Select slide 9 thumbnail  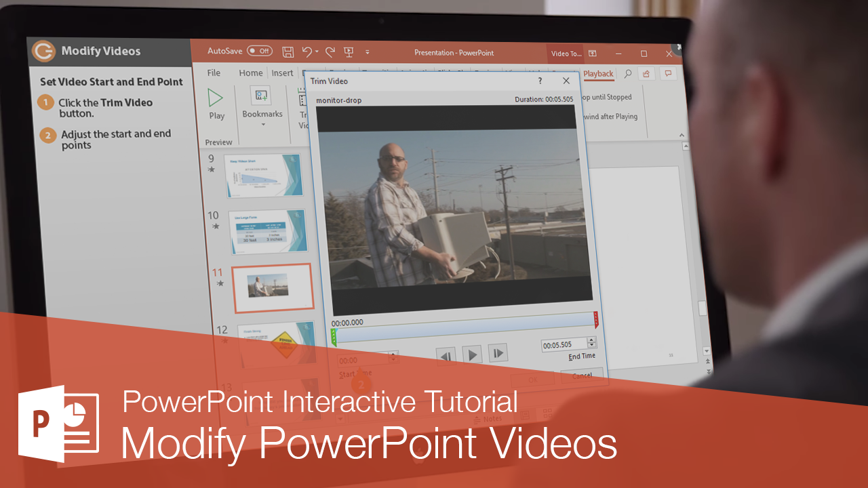(x=264, y=176)
